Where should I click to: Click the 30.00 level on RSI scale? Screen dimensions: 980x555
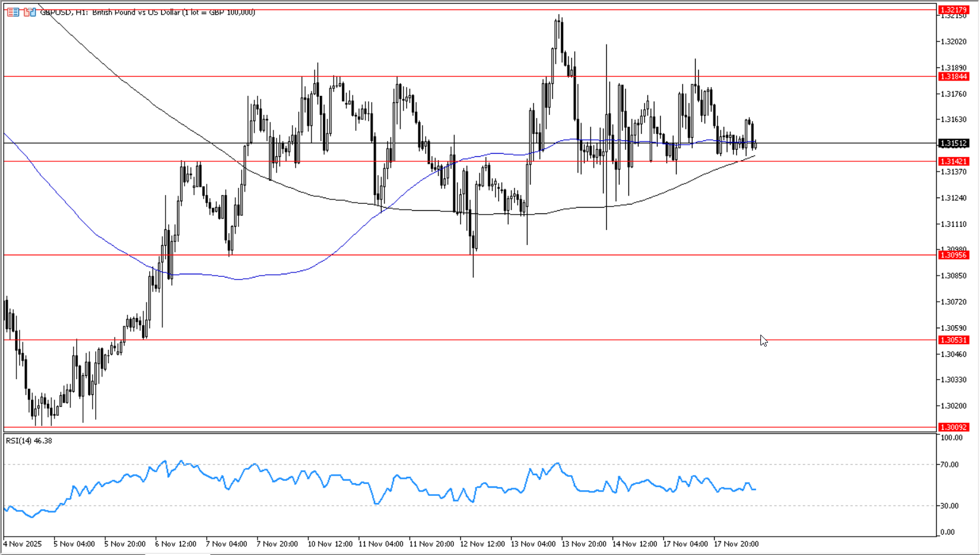tap(950, 506)
